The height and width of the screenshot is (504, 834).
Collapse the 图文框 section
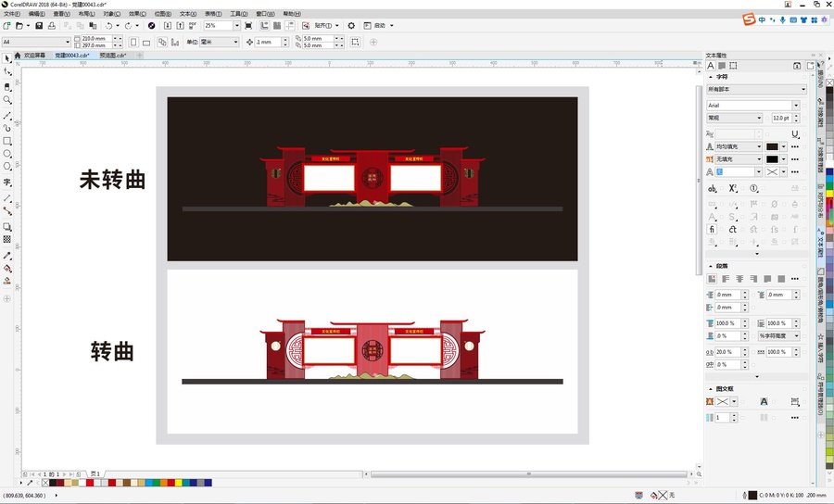(711, 388)
